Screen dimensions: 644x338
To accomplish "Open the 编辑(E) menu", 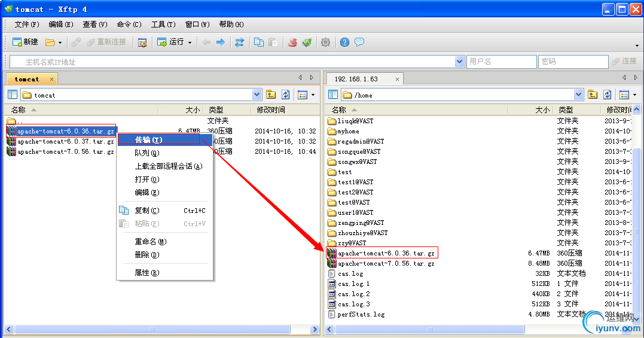I will [61, 25].
